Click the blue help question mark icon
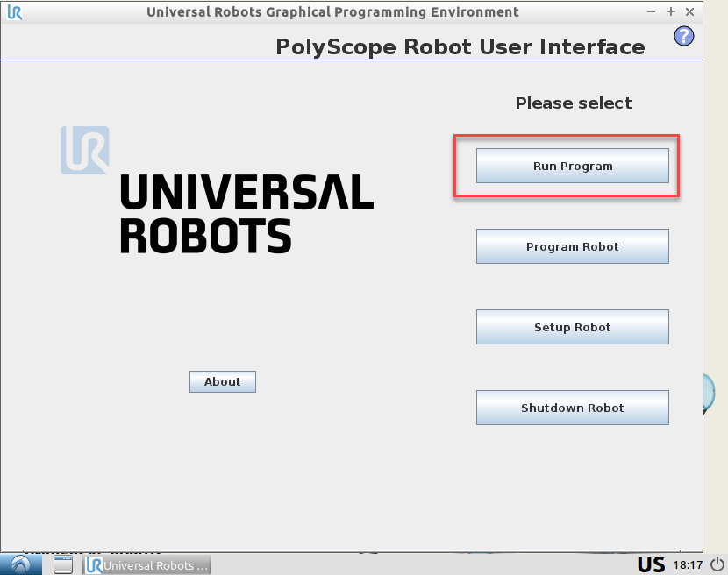The height and width of the screenshot is (575, 728). (x=684, y=36)
